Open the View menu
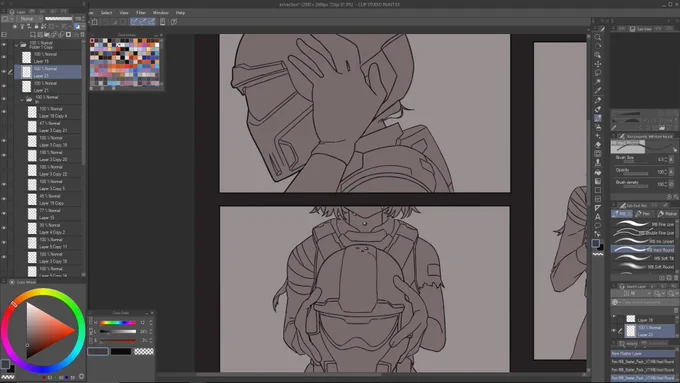 pos(124,13)
